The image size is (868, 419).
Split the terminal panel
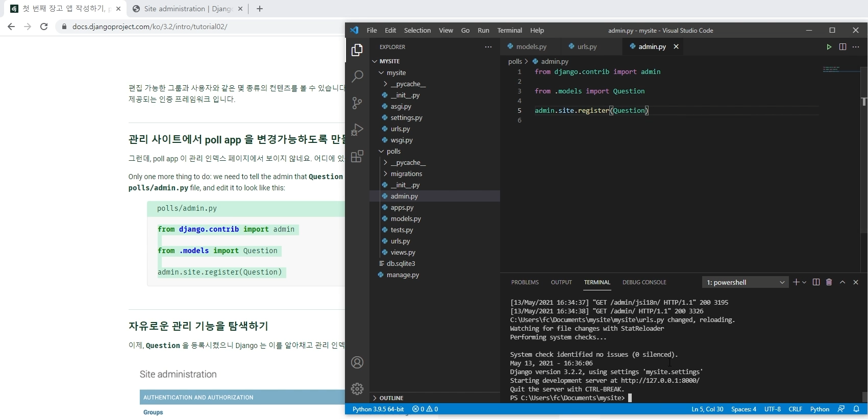[816, 282]
